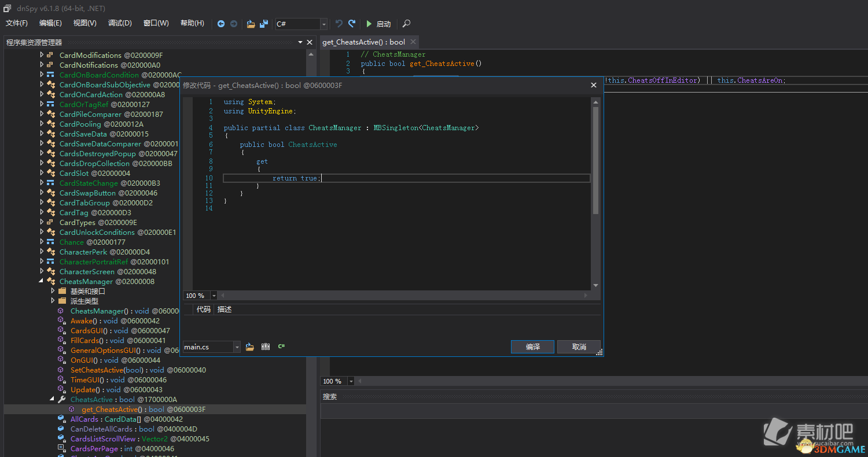Image resolution: width=868 pixels, height=457 pixels.
Task: Open the 100 % zoom dropdown below main editor
Action: (352, 381)
